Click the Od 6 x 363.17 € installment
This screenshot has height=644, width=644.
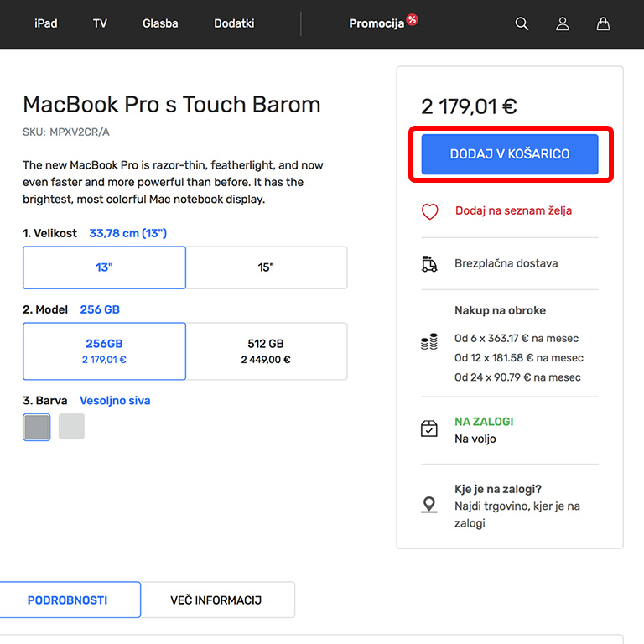517,339
